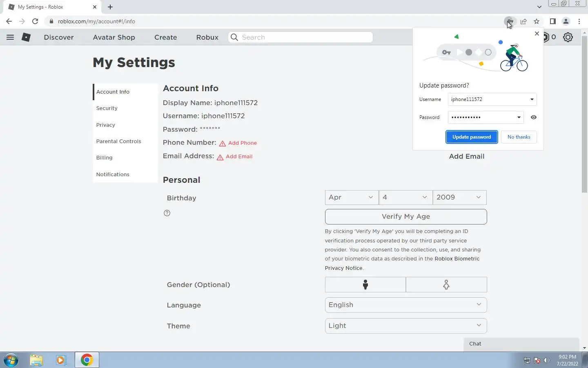This screenshot has height=368, width=588.
Task: Open the Avatar Shop menu item
Action: point(114,37)
